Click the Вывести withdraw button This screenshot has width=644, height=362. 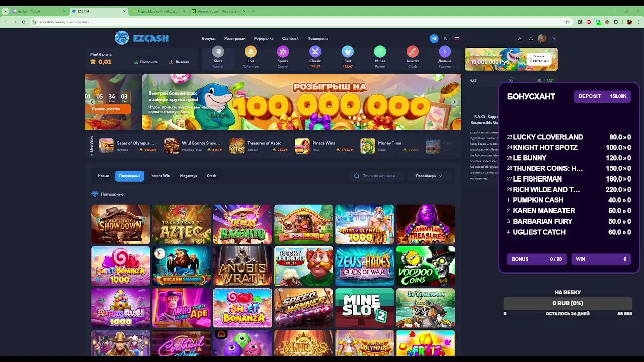pos(179,62)
